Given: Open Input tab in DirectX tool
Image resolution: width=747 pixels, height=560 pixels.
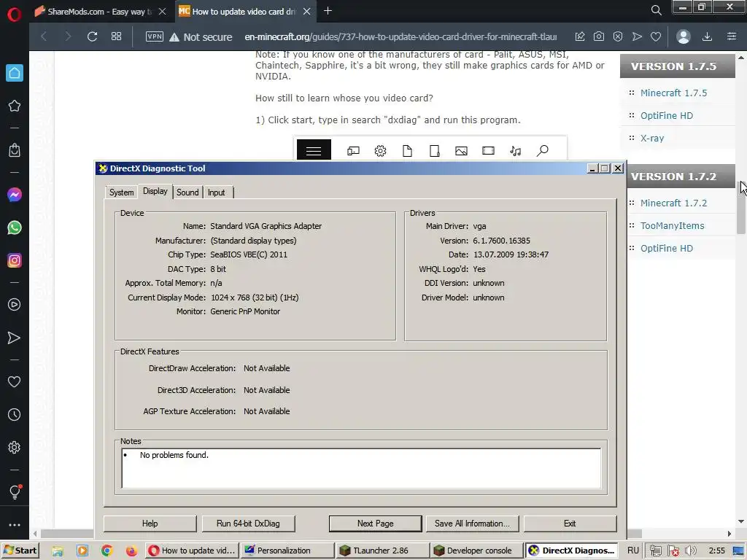Looking at the screenshot, I should coord(216,192).
